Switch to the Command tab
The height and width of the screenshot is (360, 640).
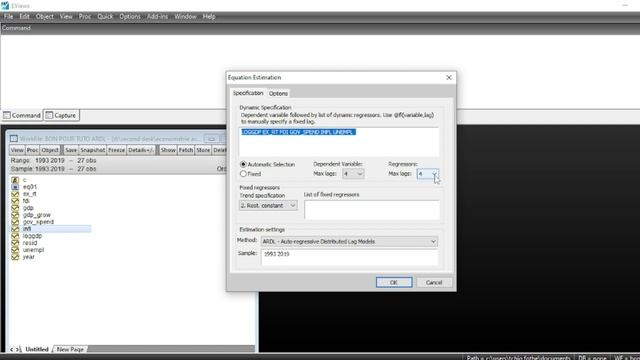22,116
